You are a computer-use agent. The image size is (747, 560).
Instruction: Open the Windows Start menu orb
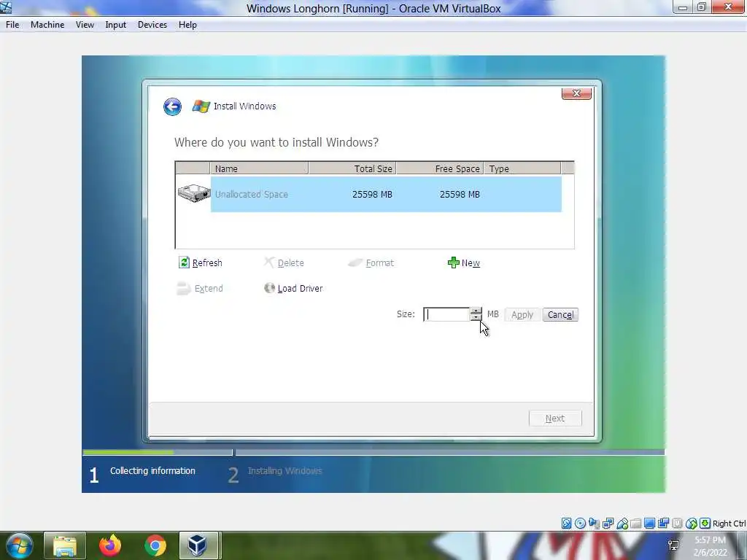click(19, 545)
